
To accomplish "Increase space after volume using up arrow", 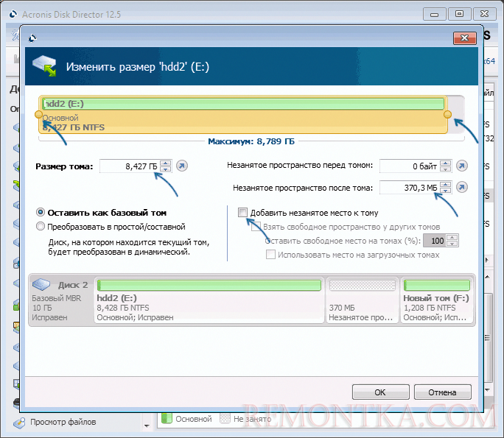I will tap(446, 184).
